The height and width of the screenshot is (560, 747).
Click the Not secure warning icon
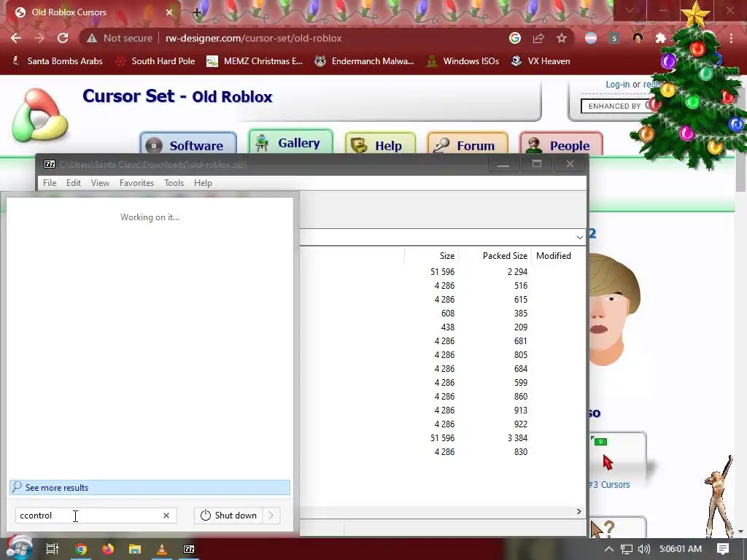point(92,38)
